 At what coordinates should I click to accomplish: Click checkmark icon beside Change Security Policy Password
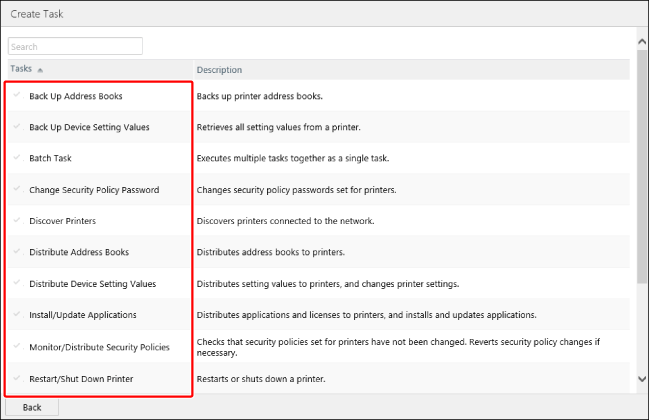click(x=17, y=189)
